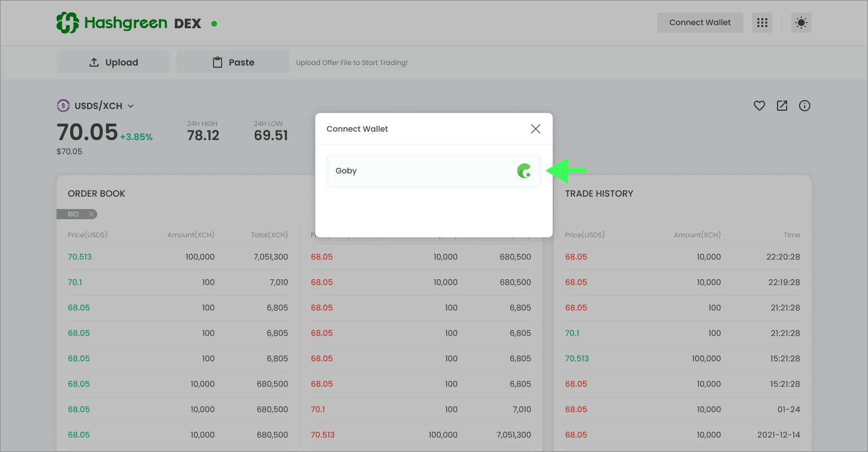Click Time column header in Trade History

point(792,235)
